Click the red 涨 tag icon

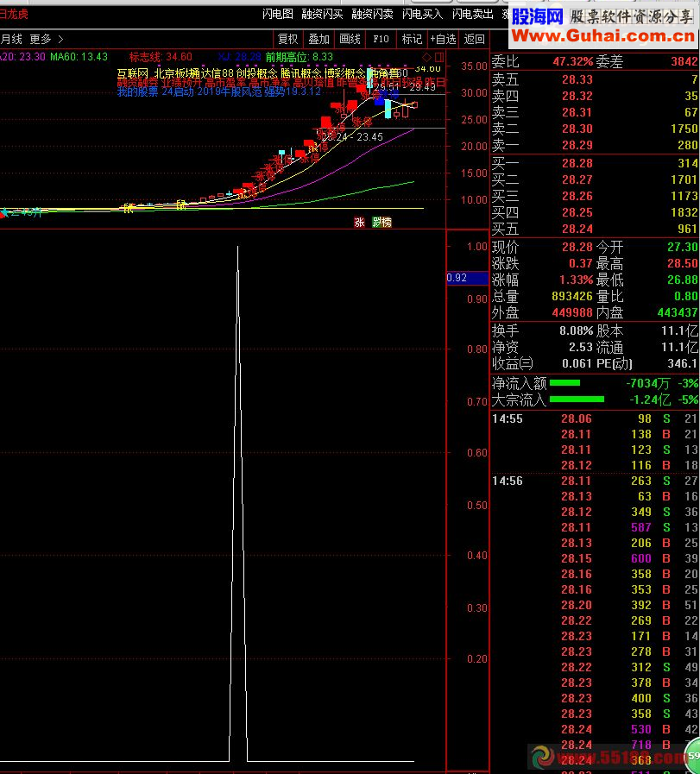pyautogui.click(x=359, y=222)
